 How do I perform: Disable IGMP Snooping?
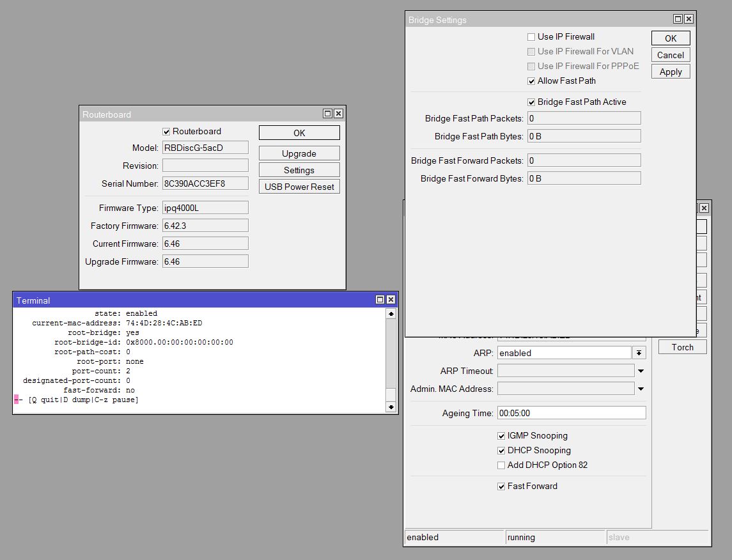coord(501,436)
